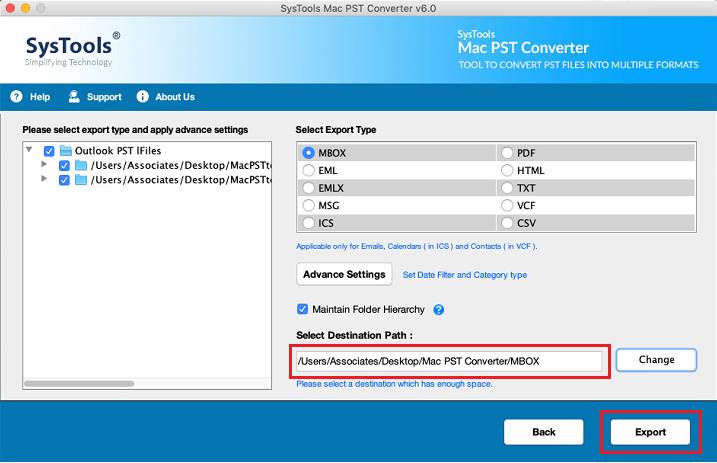Click the Set Date Filter and Category type link

465,275
